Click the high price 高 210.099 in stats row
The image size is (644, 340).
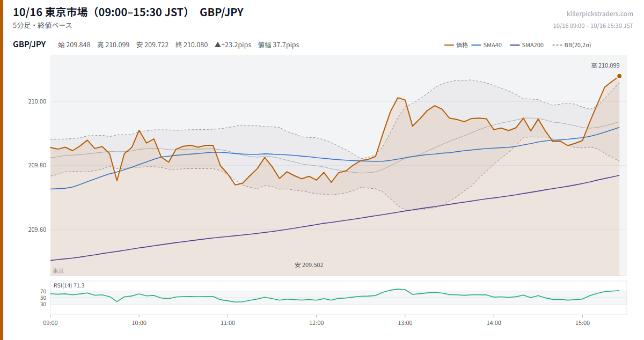(113, 45)
